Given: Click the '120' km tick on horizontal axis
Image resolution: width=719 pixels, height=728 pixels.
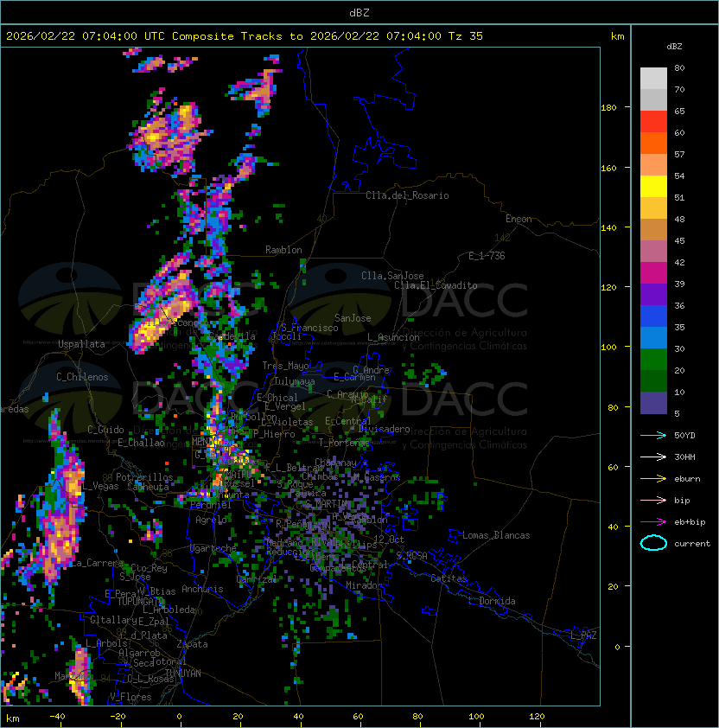Looking at the screenshot, I should [537, 716].
